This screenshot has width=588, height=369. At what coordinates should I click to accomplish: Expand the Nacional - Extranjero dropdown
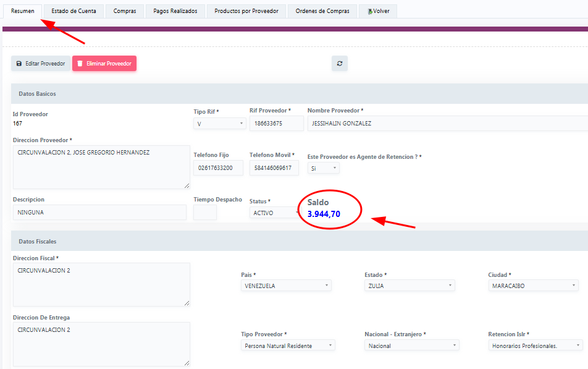click(412, 346)
